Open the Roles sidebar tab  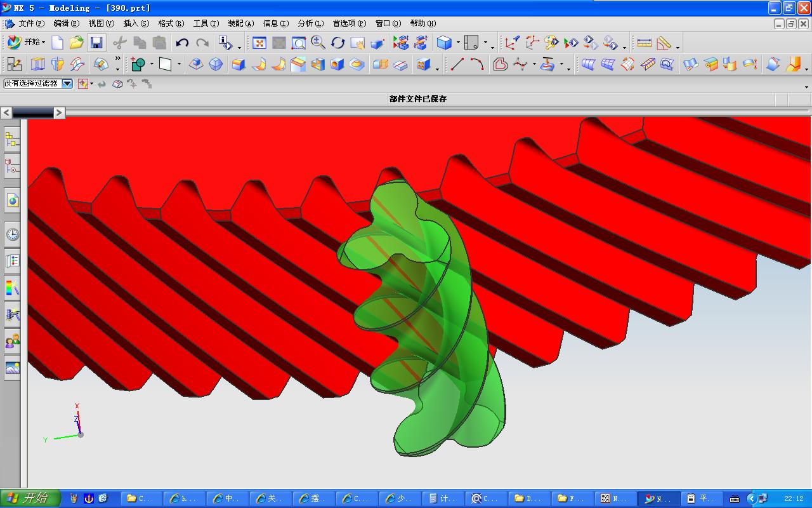coord(12,342)
